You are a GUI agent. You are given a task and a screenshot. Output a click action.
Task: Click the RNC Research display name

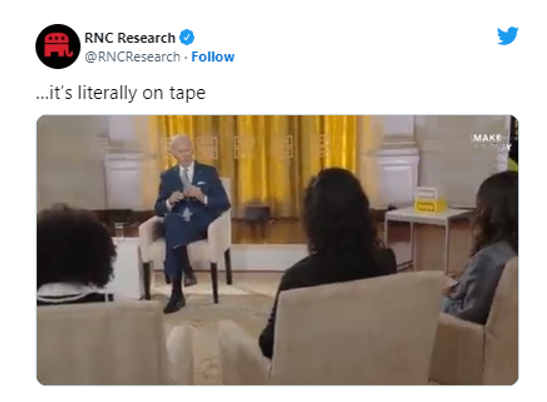click(x=130, y=38)
